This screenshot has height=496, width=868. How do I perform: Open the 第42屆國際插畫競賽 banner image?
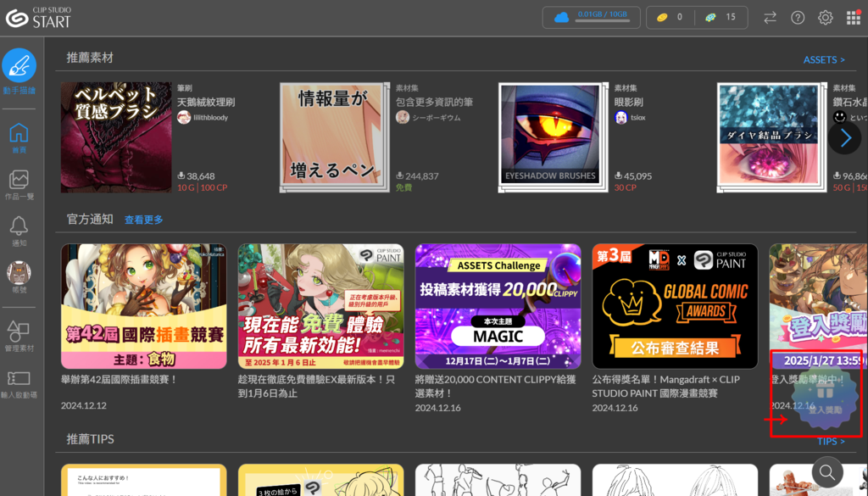(x=144, y=307)
